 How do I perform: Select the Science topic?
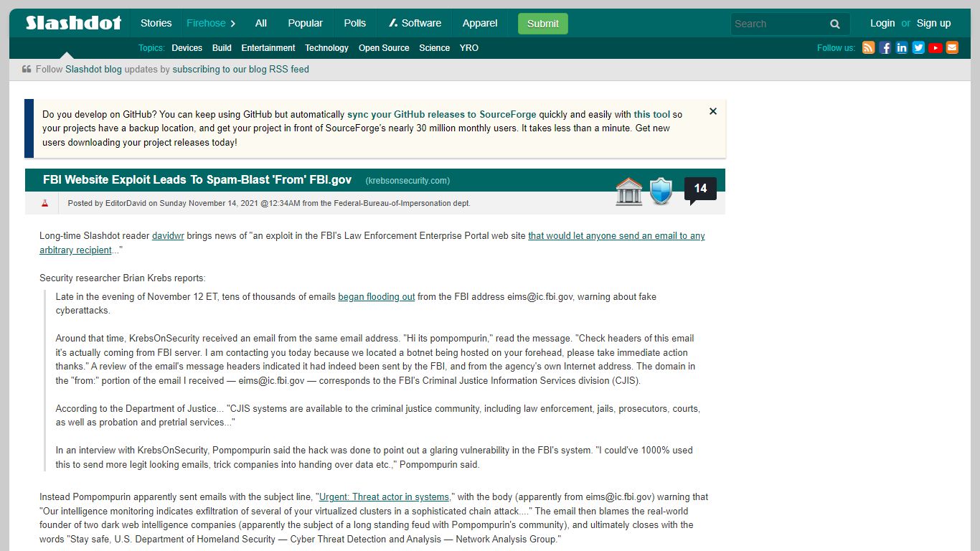[435, 48]
